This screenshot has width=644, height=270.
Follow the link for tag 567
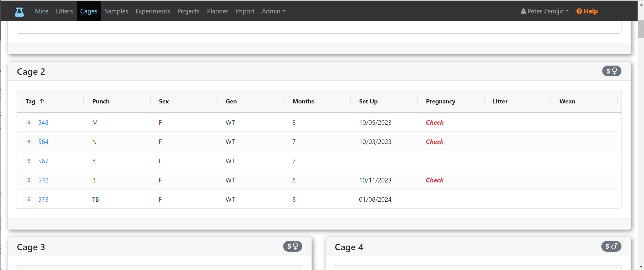43,161
